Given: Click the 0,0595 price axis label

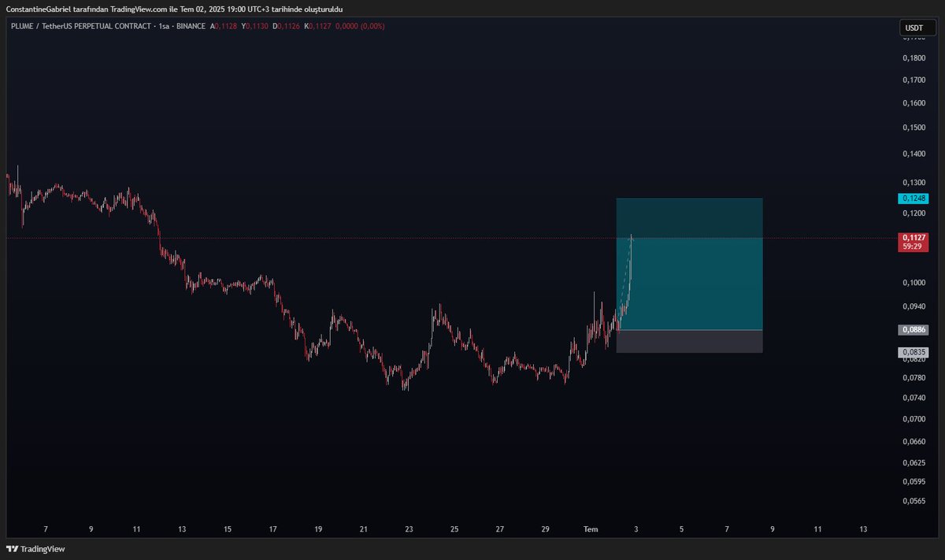Looking at the screenshot, I should [x=913, y=480].
